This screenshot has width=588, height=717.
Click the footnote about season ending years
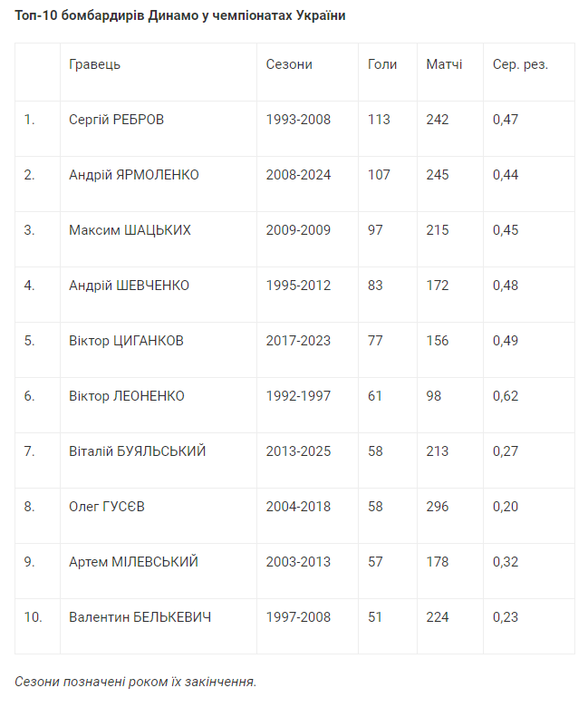point(136,681)
